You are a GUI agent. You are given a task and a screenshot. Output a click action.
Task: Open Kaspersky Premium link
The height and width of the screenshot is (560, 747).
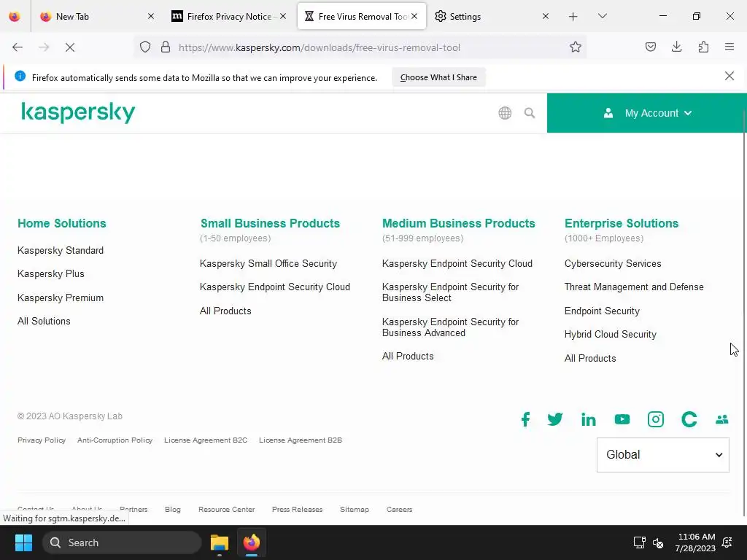(x=61, y=297)
